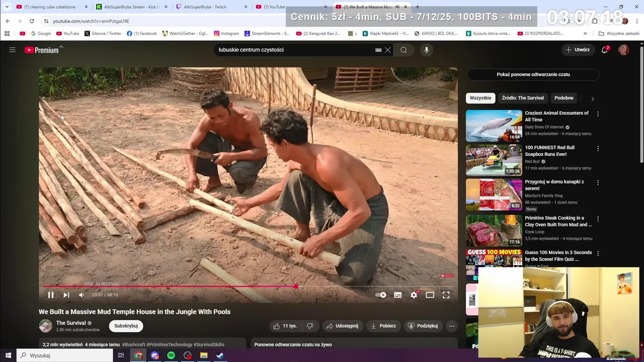This screenshot has width=644, height=362.
Task: Show more bookmarks with double chevron
Action: coord(585,34)
